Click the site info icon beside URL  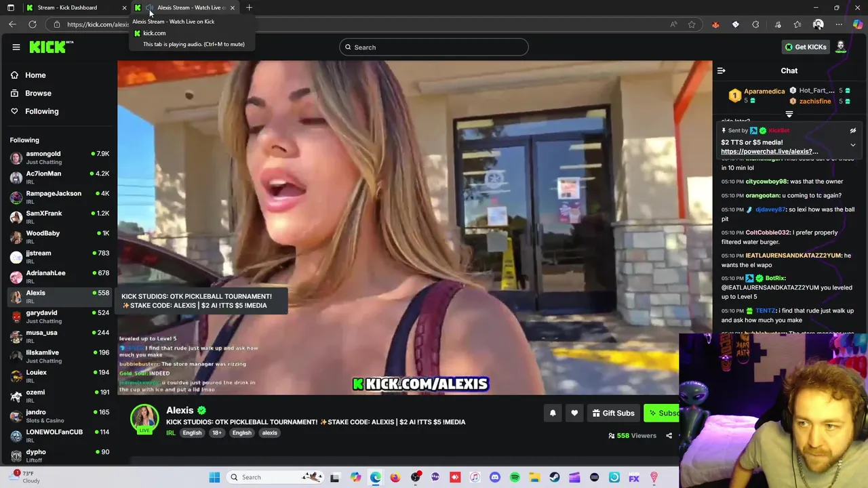57,24
